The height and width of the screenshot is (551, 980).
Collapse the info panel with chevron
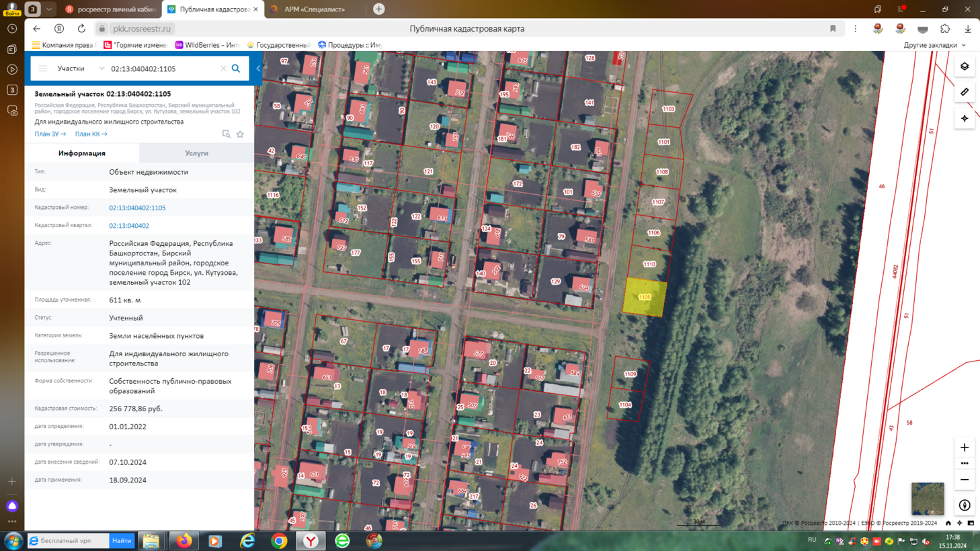click(258, 69)
